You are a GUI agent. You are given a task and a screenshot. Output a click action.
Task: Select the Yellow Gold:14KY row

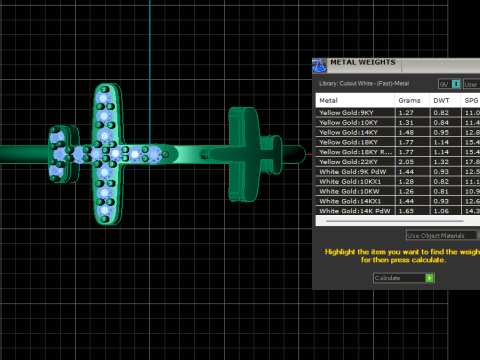pos(398,132)
